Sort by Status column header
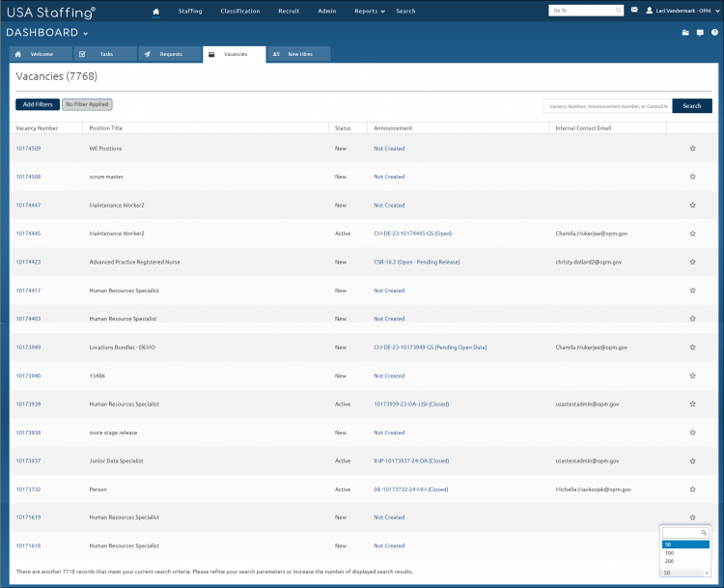The image size is (724, 588). tap(343, 128)
